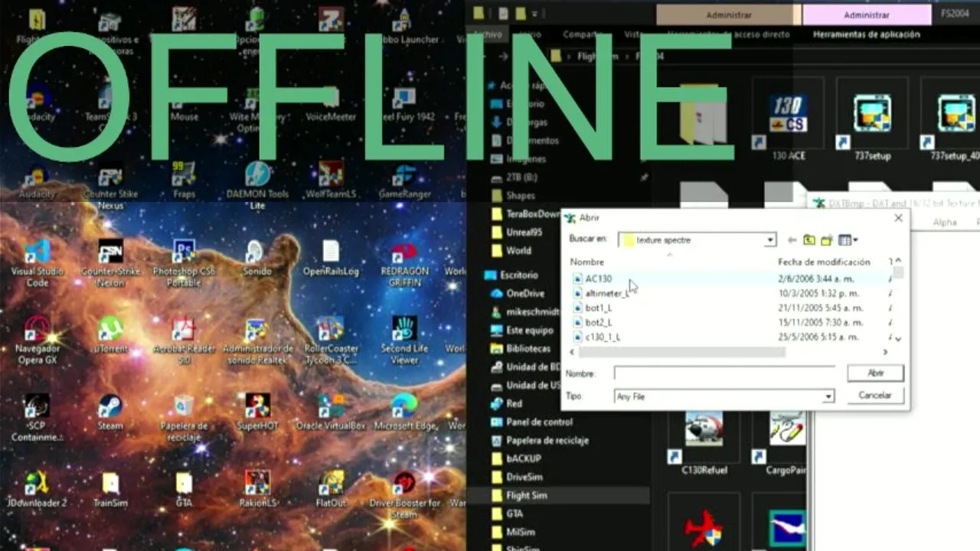Screen dimensions: 980x551
Task: Open the brown Administrar ribbon tab
Action: (729, 15)
